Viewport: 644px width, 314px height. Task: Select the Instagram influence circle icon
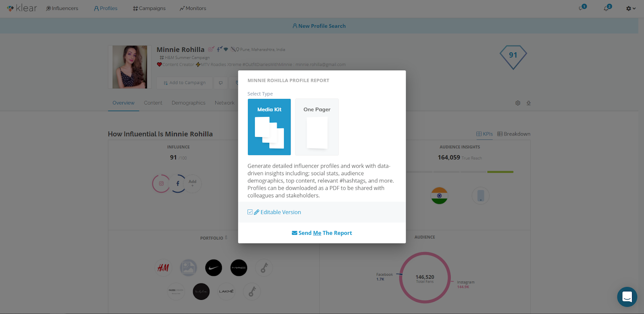click(161, 183)
